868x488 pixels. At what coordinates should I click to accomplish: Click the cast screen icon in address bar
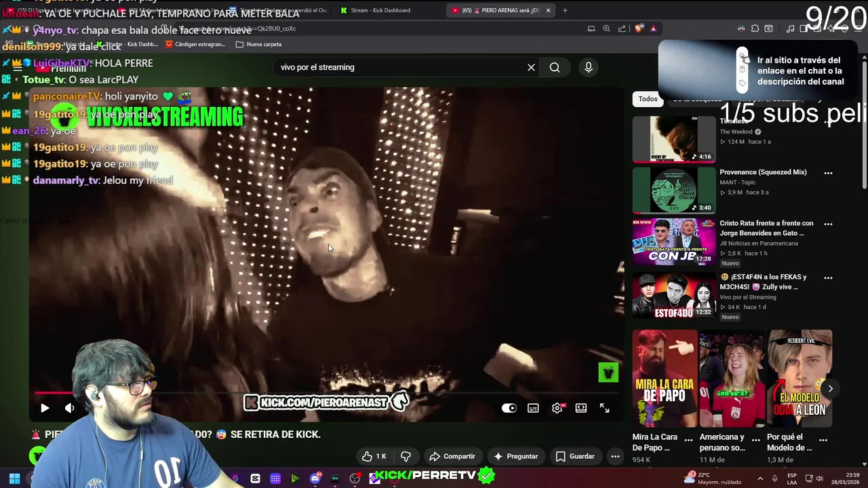[591, 28]
